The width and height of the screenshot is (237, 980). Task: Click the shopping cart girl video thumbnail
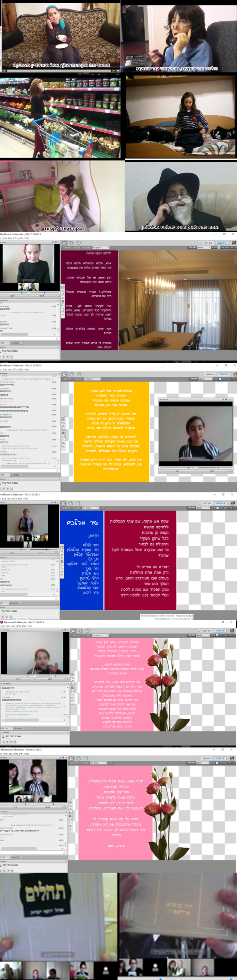pos(61,118)
